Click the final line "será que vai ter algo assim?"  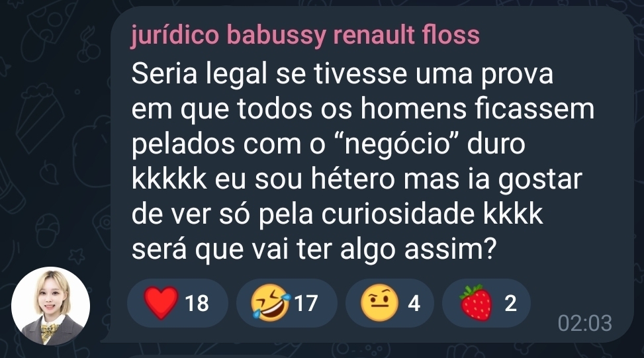pyautogui.click(x=314, y=249)
